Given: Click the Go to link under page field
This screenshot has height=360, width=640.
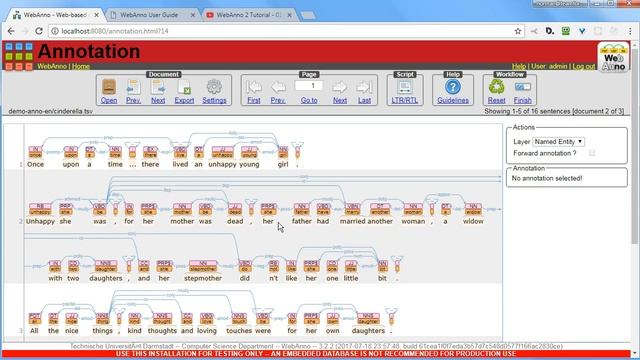Looking at the screenshot, I should [x=309, y=100].
